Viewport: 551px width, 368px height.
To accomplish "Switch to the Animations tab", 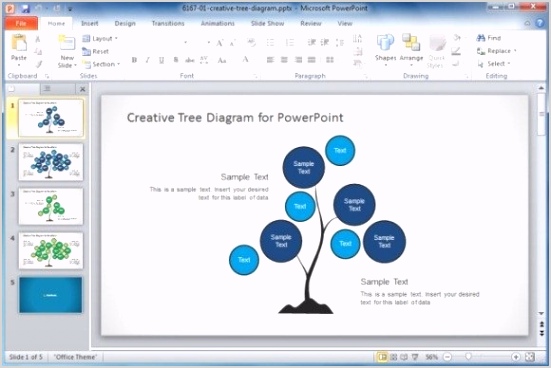I will coord(218,23).
